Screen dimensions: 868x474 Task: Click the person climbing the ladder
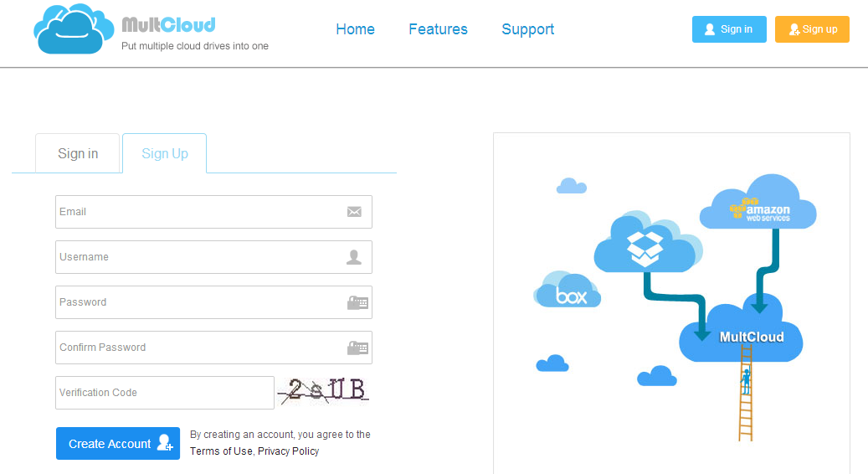coord(747,382)
